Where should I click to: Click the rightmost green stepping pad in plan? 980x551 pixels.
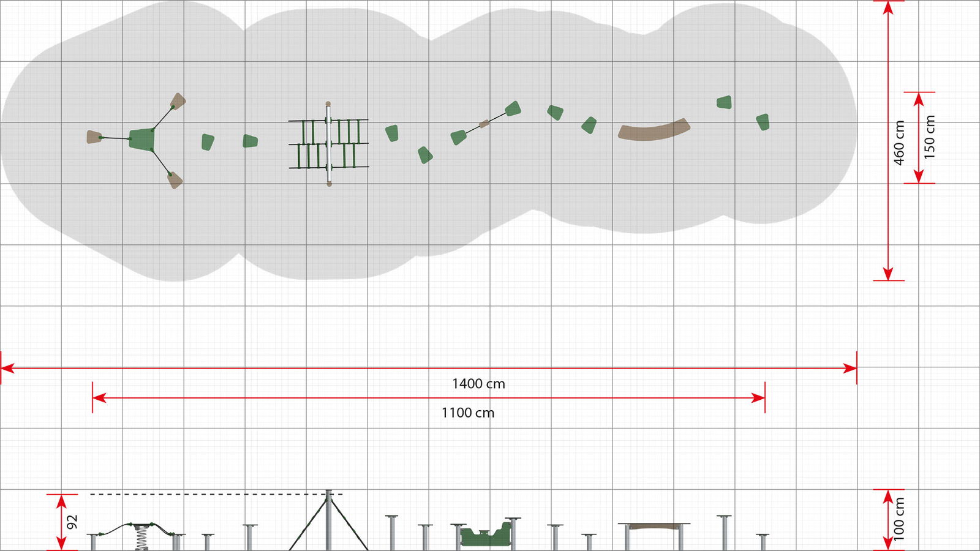(x=763, y=122)
